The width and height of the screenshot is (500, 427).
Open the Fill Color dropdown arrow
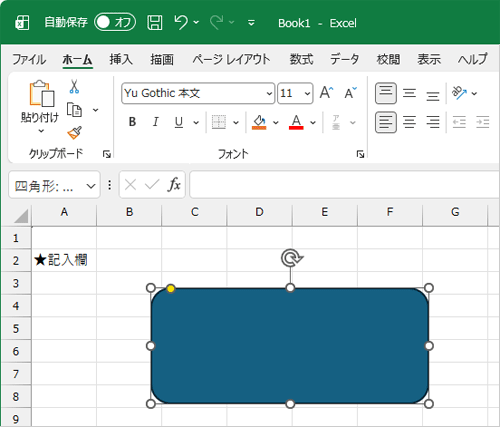tap(276, 123)
